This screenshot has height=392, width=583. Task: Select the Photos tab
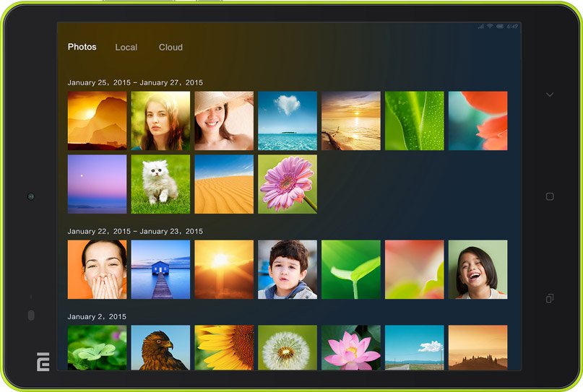(82, 47)
